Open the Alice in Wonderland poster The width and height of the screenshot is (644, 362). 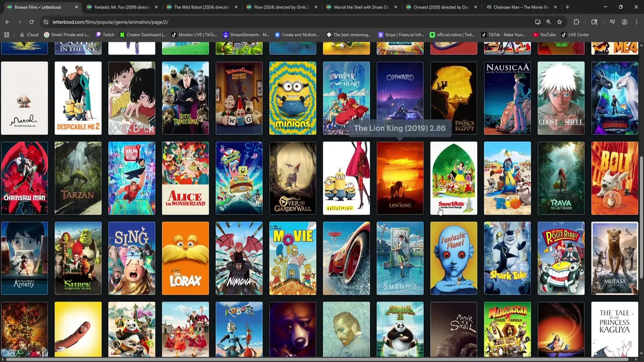tap(185, 178)
